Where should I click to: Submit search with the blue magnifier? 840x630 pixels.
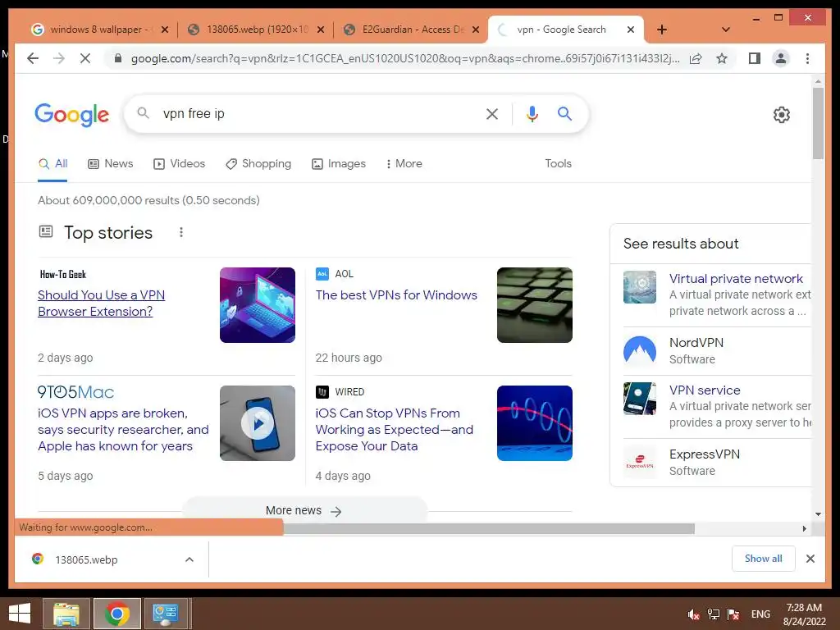point(564,113)
